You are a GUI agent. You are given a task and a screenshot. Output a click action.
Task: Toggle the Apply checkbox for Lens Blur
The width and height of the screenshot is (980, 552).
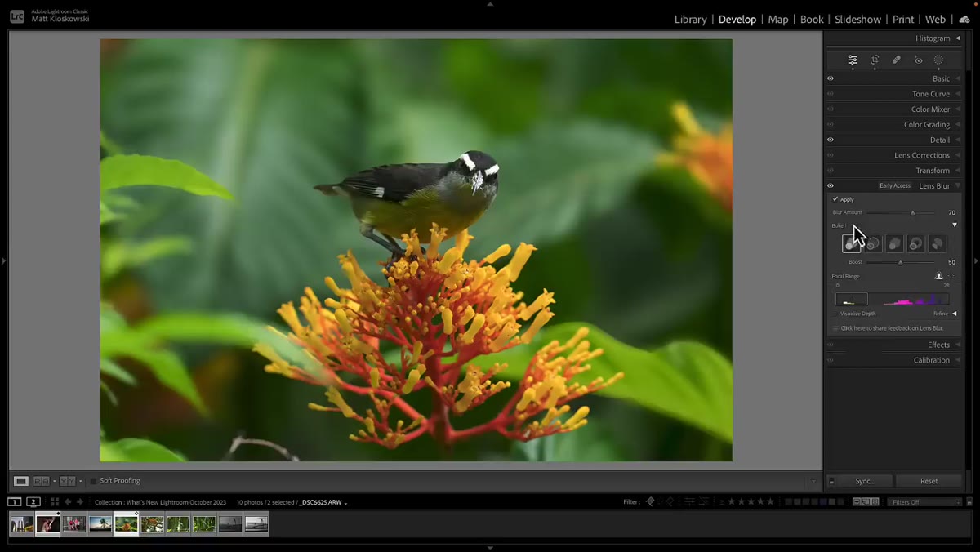[x=835, y=199]
